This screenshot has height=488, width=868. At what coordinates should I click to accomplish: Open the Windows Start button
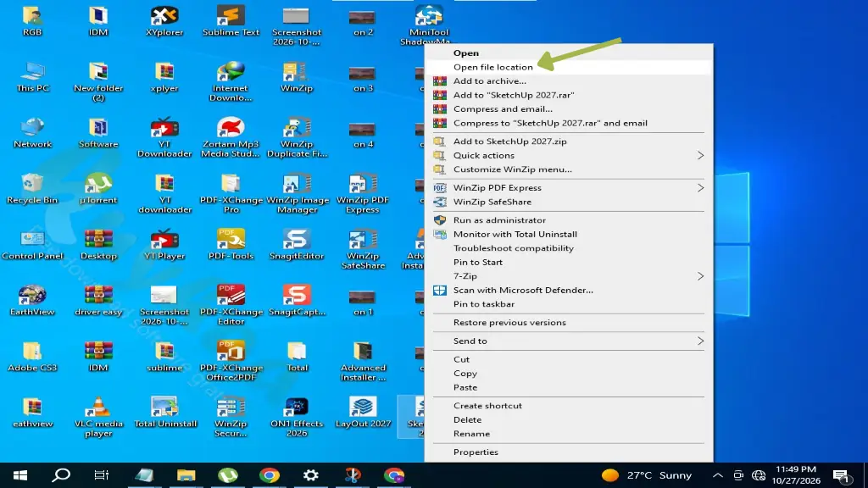(20, 475)
